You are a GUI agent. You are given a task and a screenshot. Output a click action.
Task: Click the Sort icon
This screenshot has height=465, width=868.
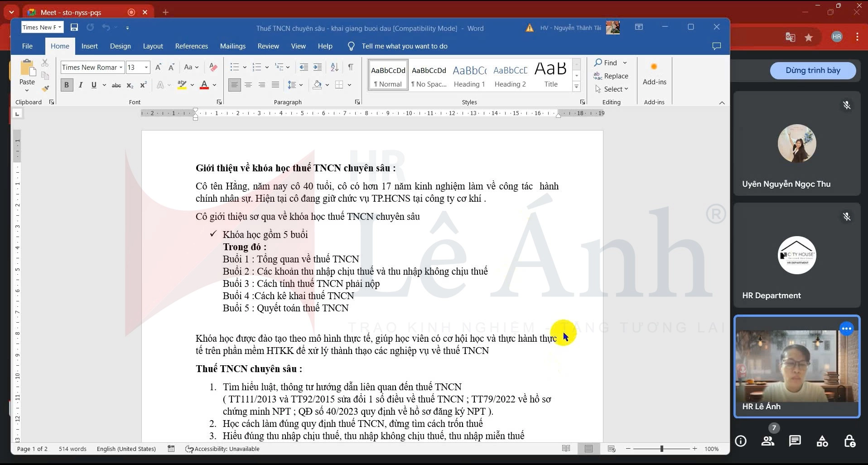tap(334, 68)
